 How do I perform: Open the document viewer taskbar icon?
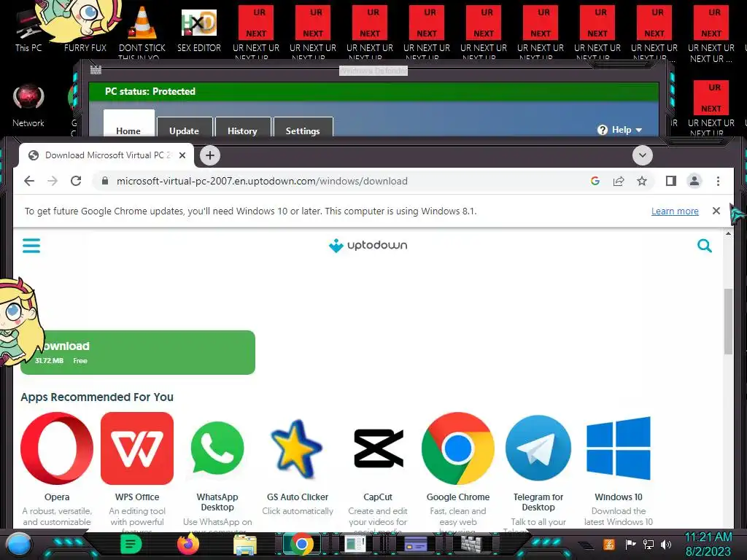(355, 544)
